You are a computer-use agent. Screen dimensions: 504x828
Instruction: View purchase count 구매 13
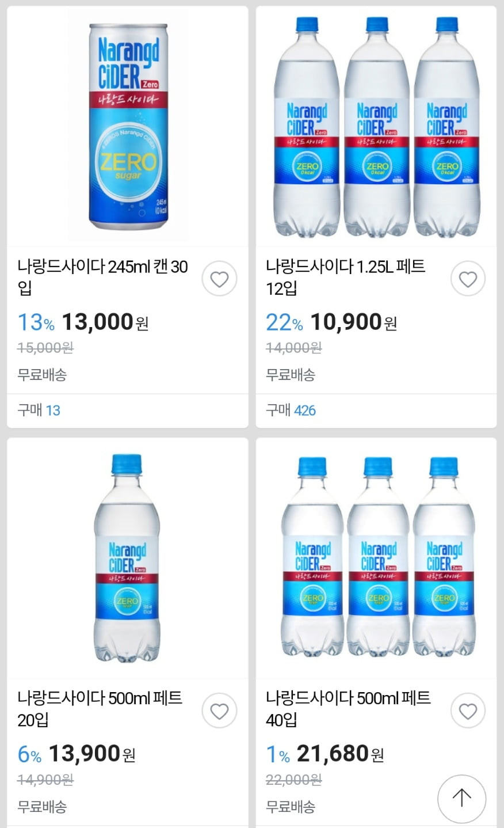(39, 411)
